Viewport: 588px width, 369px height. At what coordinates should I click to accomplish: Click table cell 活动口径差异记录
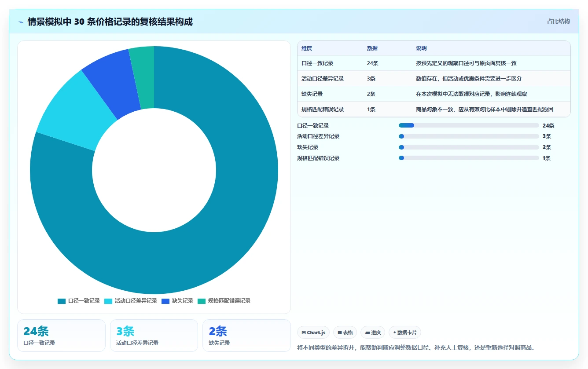323,79
